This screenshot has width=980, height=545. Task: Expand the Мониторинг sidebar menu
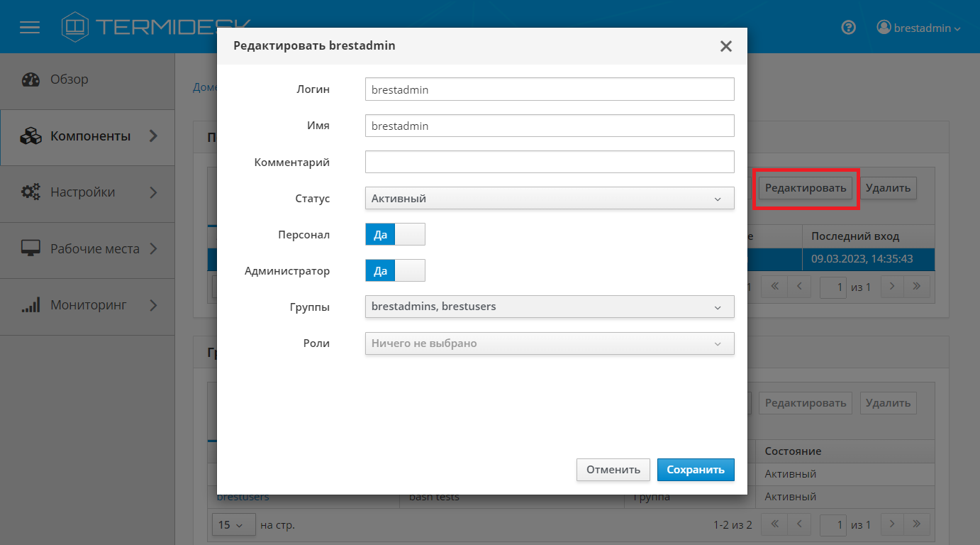154,306
